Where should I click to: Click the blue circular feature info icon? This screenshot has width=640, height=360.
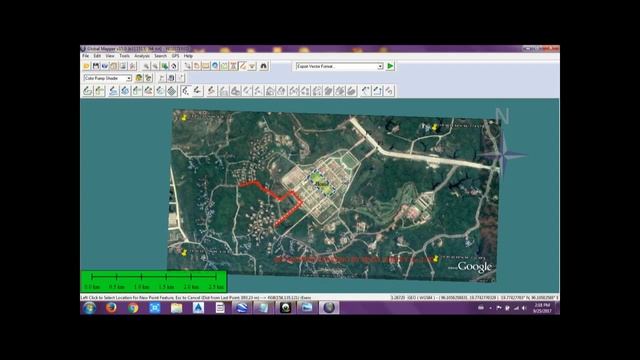(215, 66)
